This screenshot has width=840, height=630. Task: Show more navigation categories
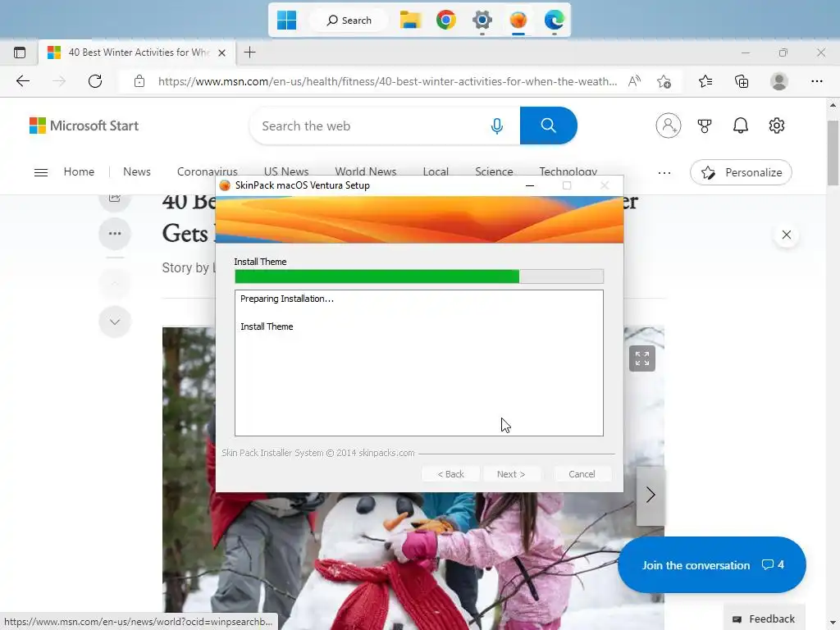[x=664, y=172]
